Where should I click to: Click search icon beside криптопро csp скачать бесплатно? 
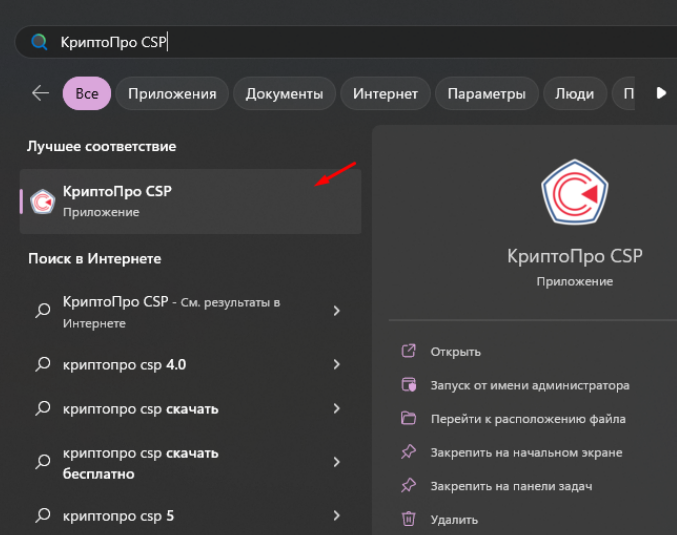click(x=42, y=461)
